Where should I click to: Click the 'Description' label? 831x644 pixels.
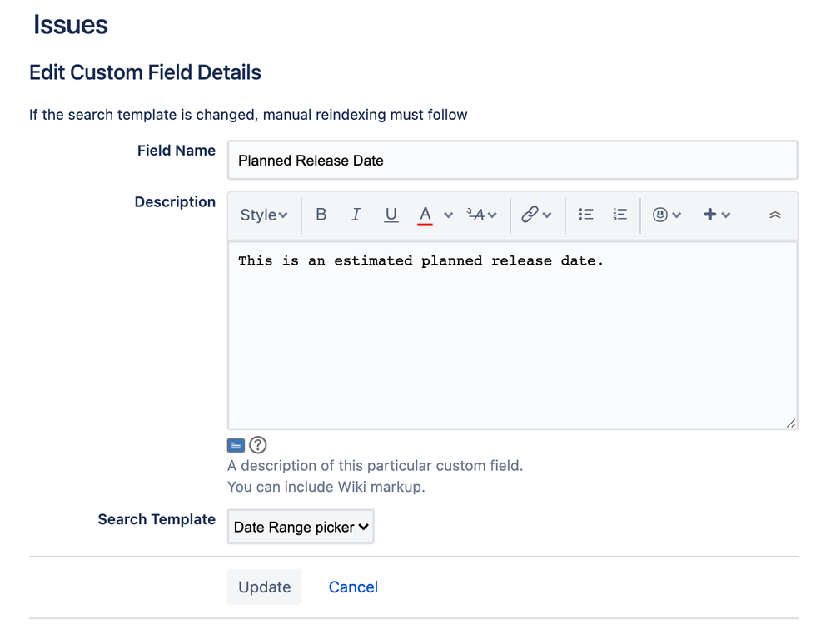pyautogui.click(x=175, y=202)
